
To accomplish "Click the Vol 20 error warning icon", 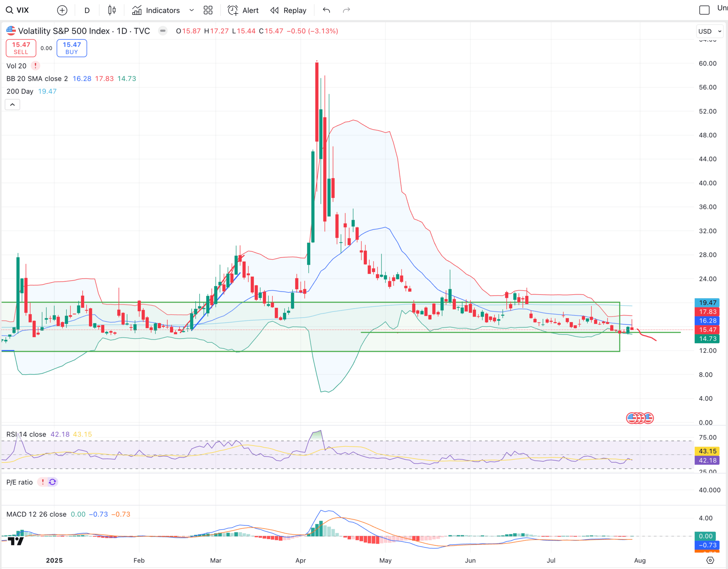I will pyautogui.click(x=35, y=66).
